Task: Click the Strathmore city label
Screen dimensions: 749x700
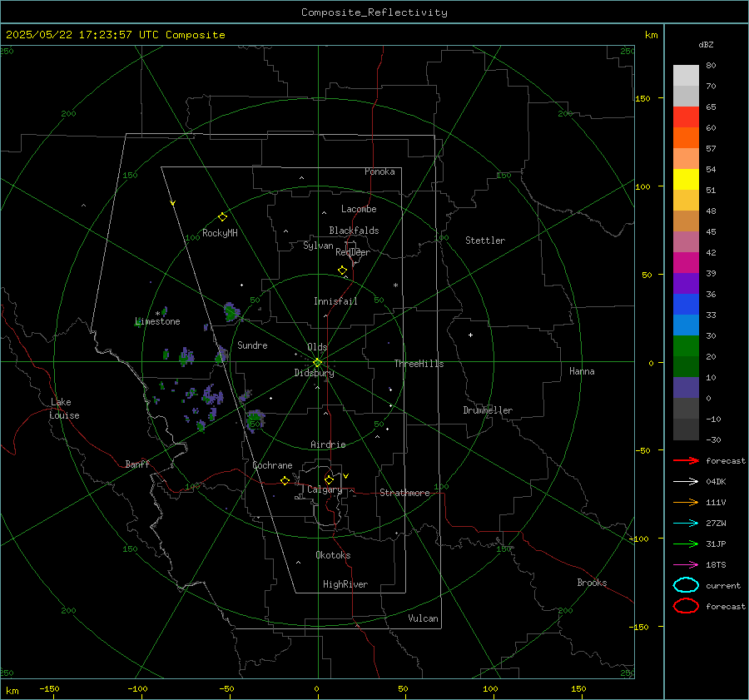Action: [x=404, y=493]
